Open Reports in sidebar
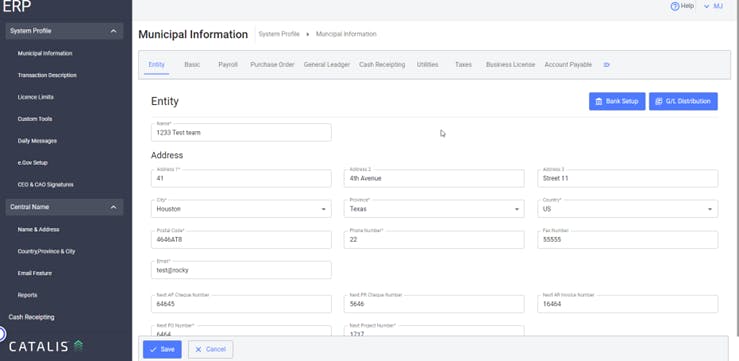Image resolution: width=739 pixels, height=361 pixels. click(27, 295)
